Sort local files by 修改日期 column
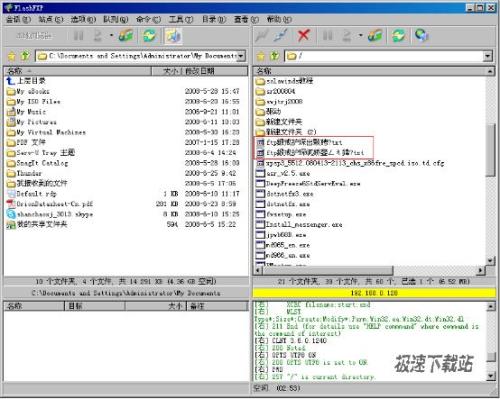 [215, 71]
